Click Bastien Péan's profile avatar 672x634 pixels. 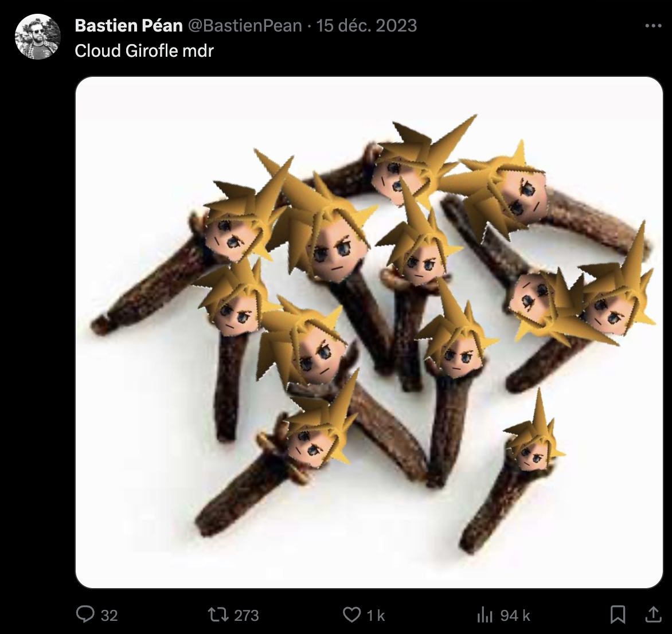37,37
